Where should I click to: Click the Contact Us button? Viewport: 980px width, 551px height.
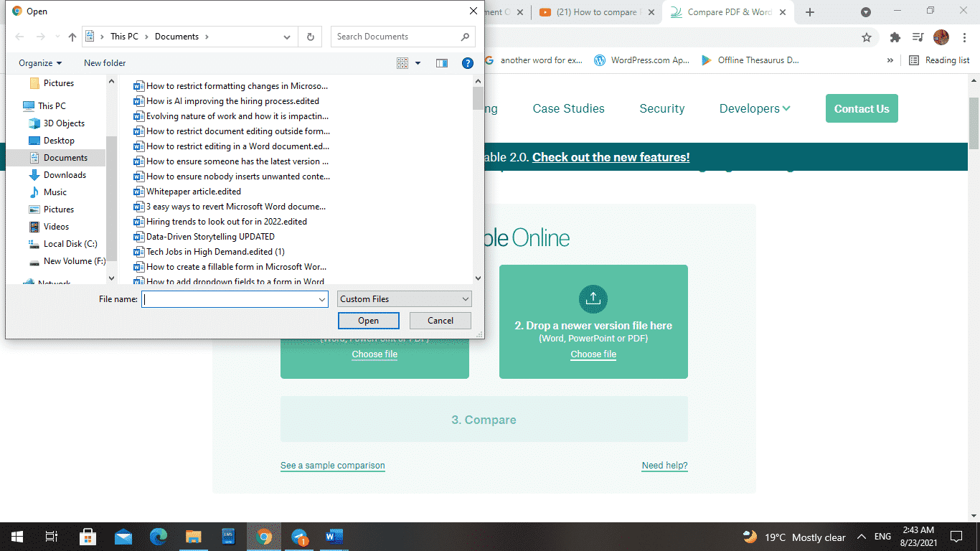click(x=861, y=108)
